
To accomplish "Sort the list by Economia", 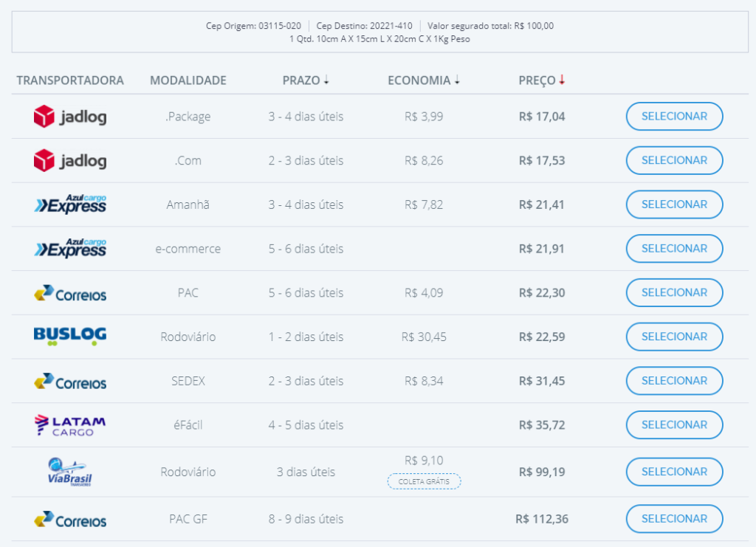I will point(424,80).
